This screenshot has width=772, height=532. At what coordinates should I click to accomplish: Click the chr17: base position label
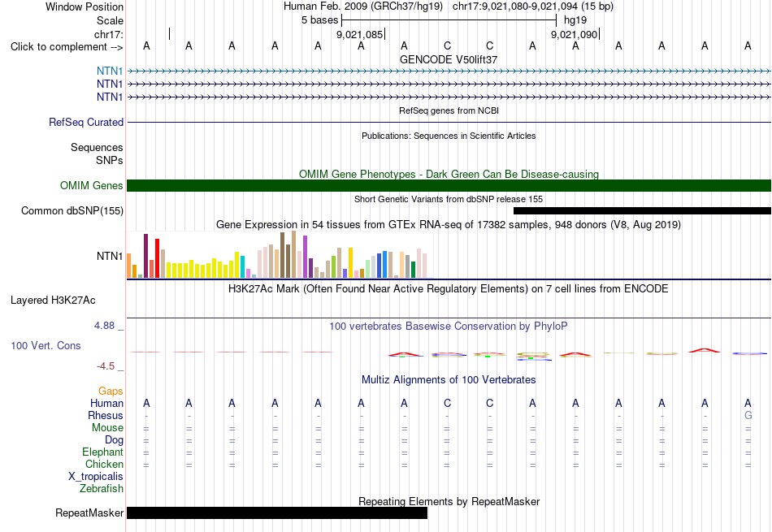[109, 34]
